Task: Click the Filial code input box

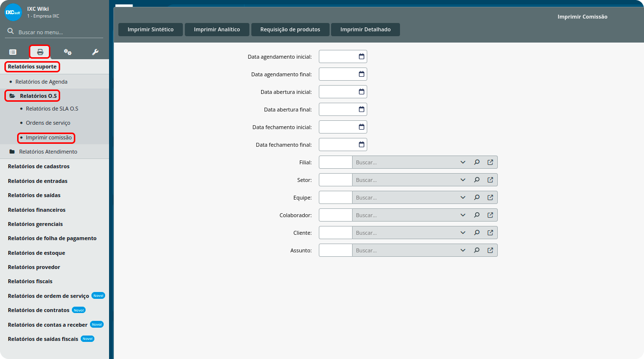Action: pos(335,162)
